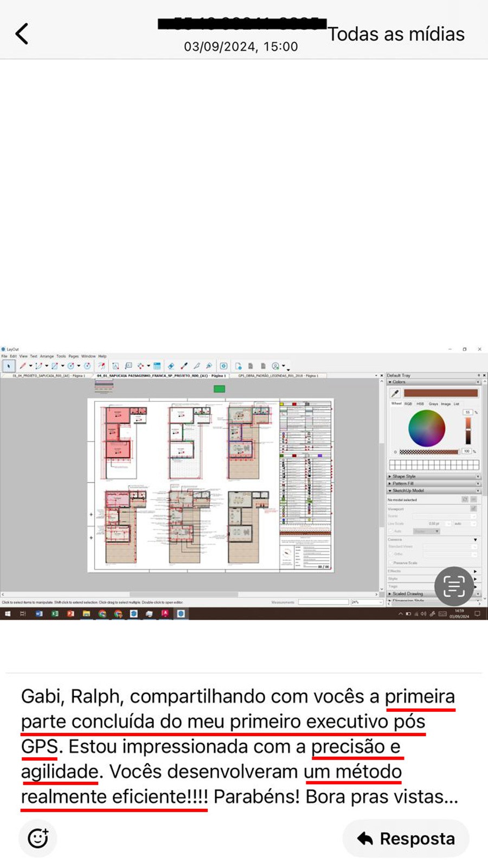Screen dimensions: 488x868
Task: Tap the back arrow at top left
Action: [22, 34]
